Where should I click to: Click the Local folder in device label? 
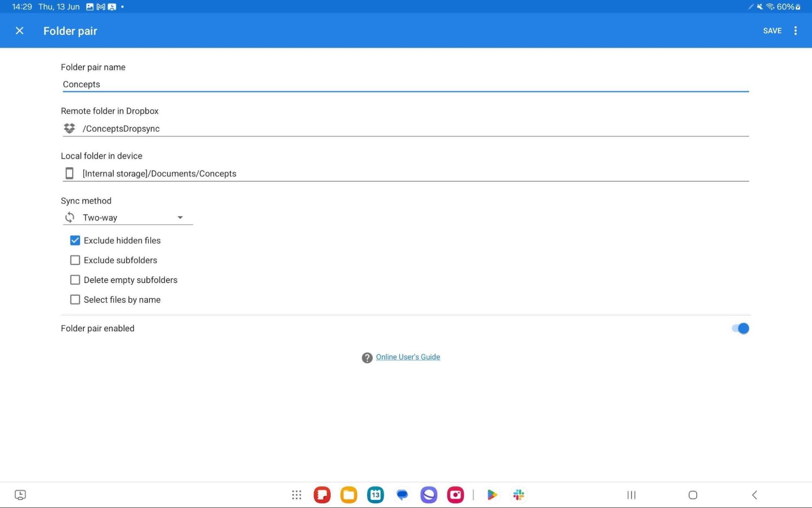pyautogui.click(x=102, y=156)
